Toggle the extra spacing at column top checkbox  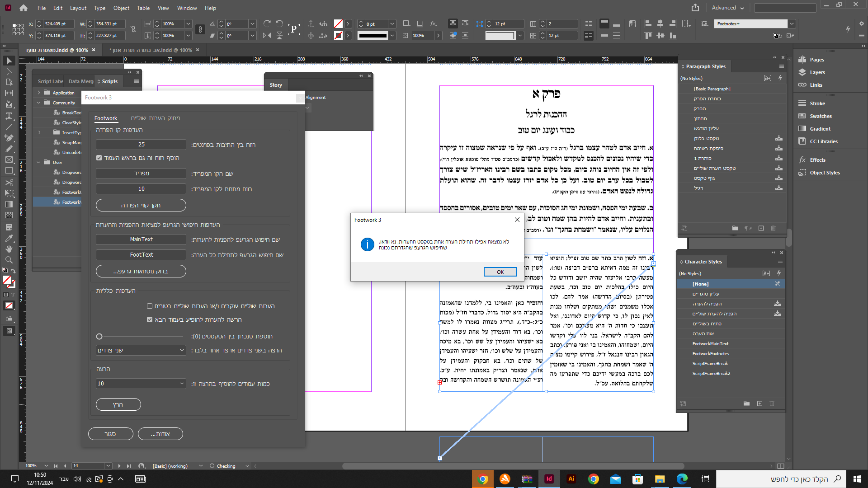pos(99,158)
